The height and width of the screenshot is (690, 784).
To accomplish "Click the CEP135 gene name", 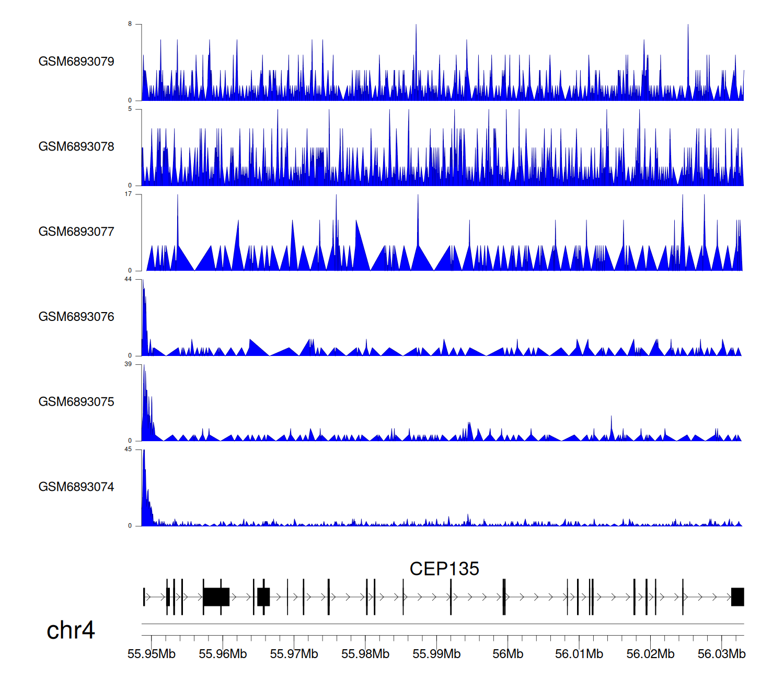I will [x=444, y=569].
